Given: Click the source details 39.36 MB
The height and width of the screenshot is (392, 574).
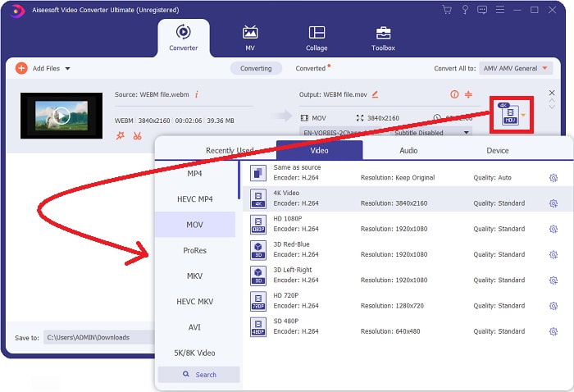Looking at the screenshot, I should coord(221,121).
